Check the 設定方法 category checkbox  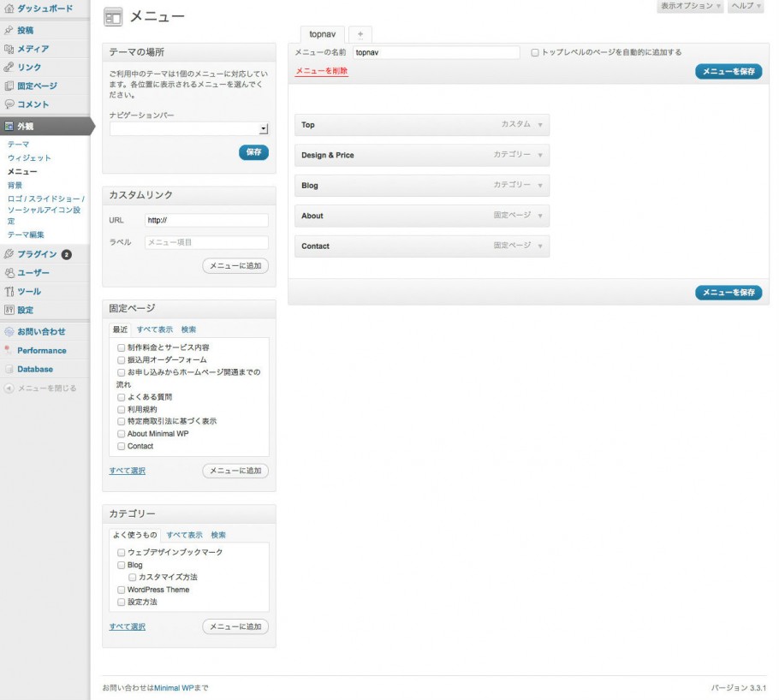[x=121, y=602]
